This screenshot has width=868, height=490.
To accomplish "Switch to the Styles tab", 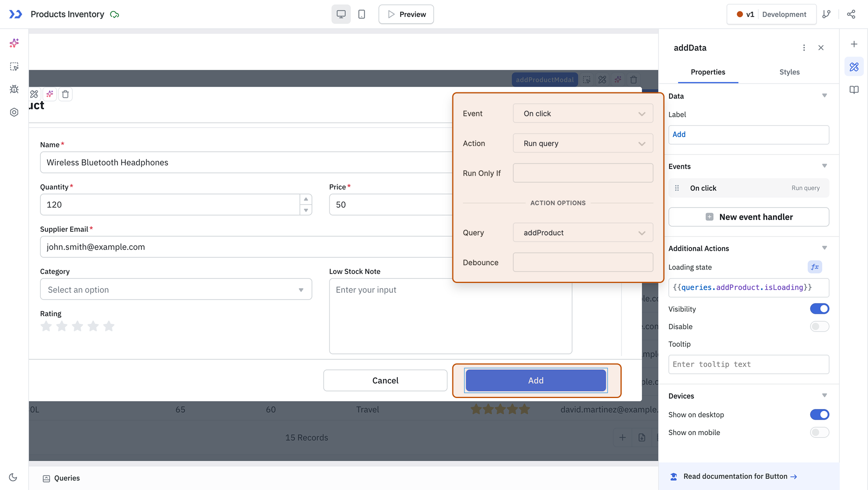I will pos(789,72).
